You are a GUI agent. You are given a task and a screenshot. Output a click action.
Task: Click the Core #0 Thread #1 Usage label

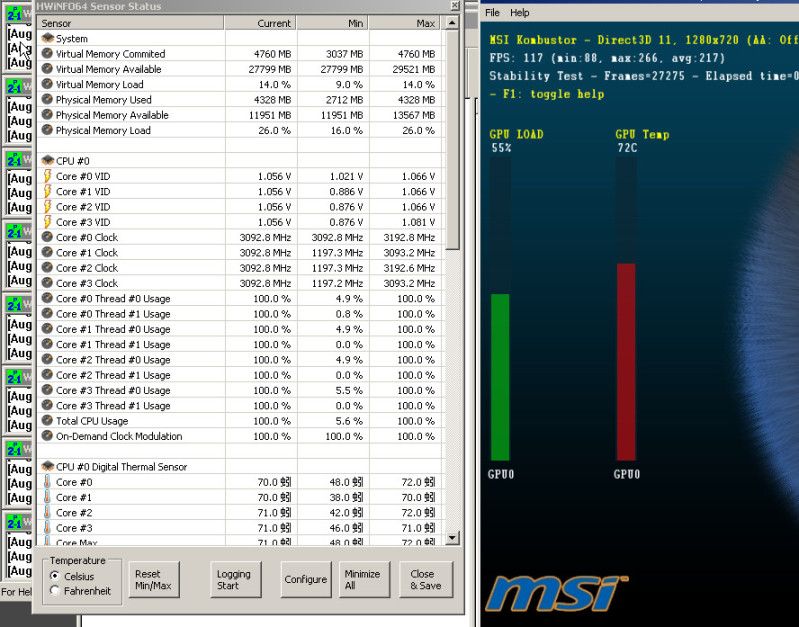pos(113,314)
